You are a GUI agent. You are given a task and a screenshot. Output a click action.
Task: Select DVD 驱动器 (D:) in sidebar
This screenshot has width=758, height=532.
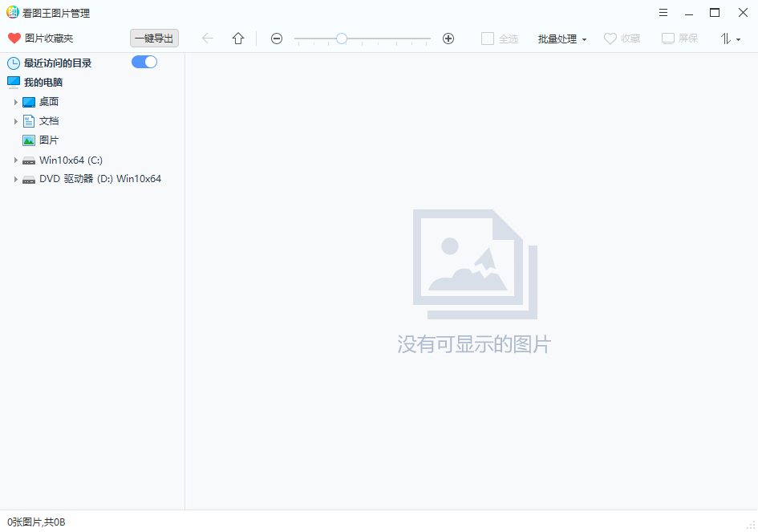point(100,178)
